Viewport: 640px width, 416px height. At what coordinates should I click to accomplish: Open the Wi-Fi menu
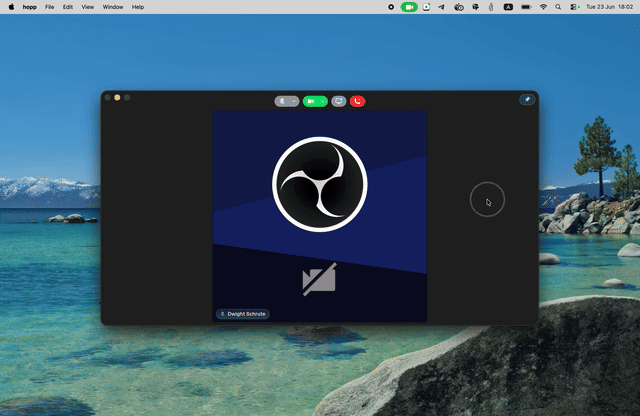point(543,7)
